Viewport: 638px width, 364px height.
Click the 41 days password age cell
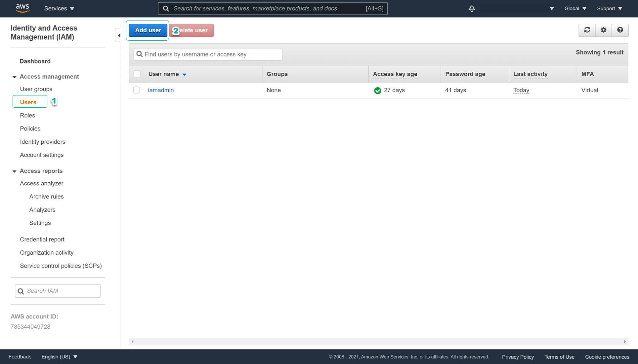click(455, 90)
